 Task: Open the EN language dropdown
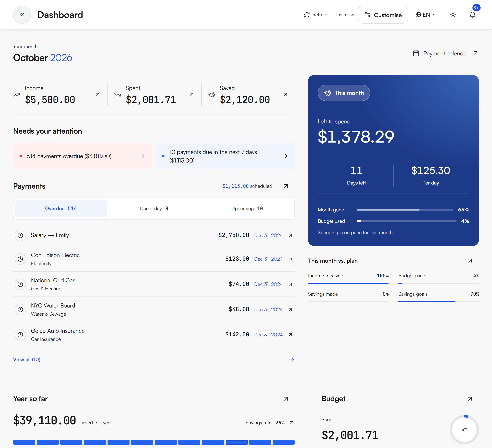(426, 15)
